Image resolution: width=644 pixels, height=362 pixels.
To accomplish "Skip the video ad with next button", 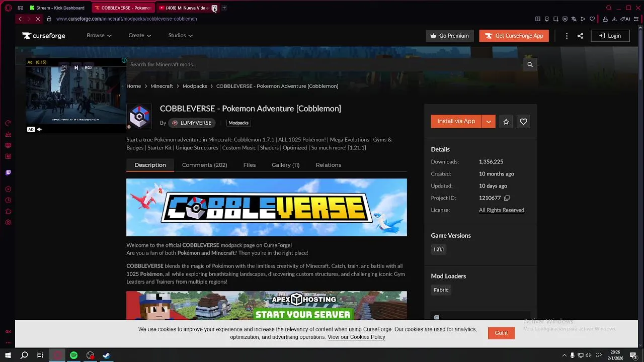I will coord(76,67).
